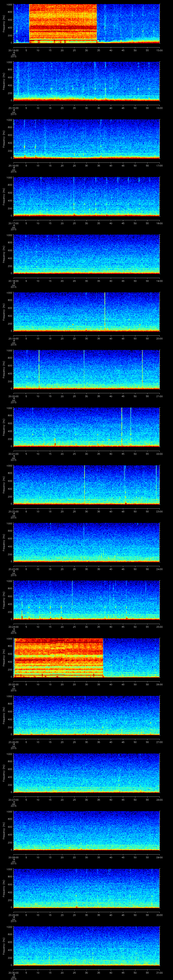The height and width of the screenshot is (980, 173).
Task: Click the 20:20:00 start time label
Action: [13, 396]
